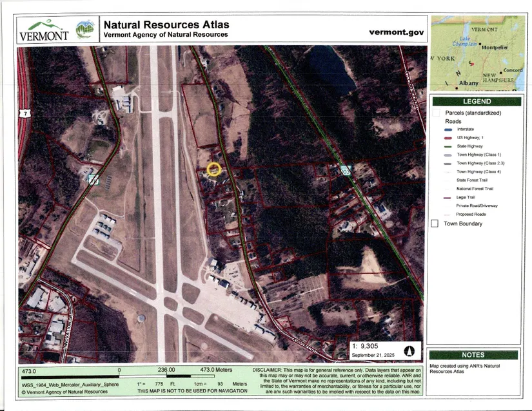Screen dimensions: 532x411
Task: Click the yellow circle marker on the map
Action: click(x=215, y=169)
